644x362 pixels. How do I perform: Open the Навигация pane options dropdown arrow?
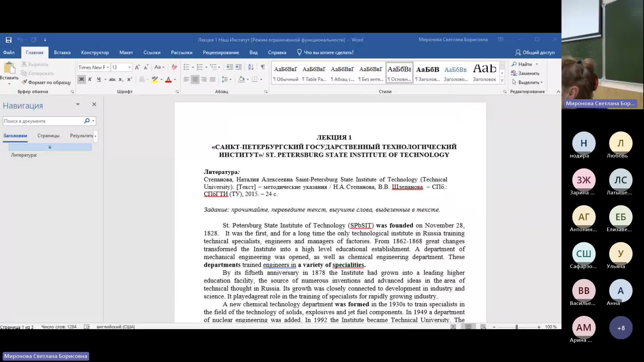point(78,104)
